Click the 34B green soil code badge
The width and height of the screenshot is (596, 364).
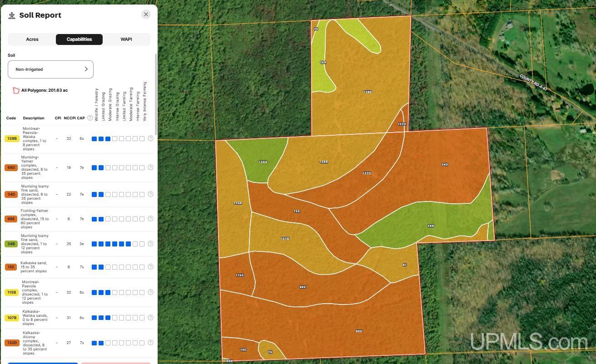[11, 244]
